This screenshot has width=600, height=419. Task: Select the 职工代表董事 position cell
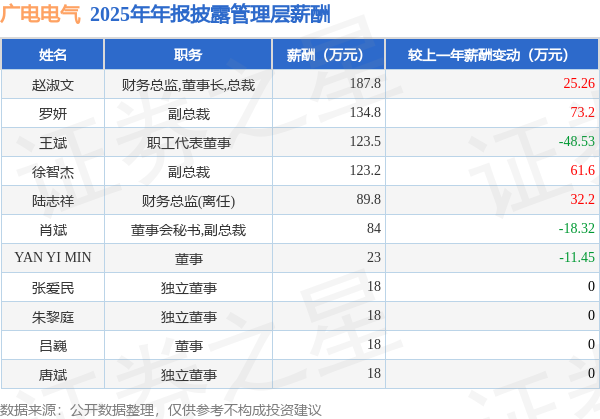click(188, 142)
